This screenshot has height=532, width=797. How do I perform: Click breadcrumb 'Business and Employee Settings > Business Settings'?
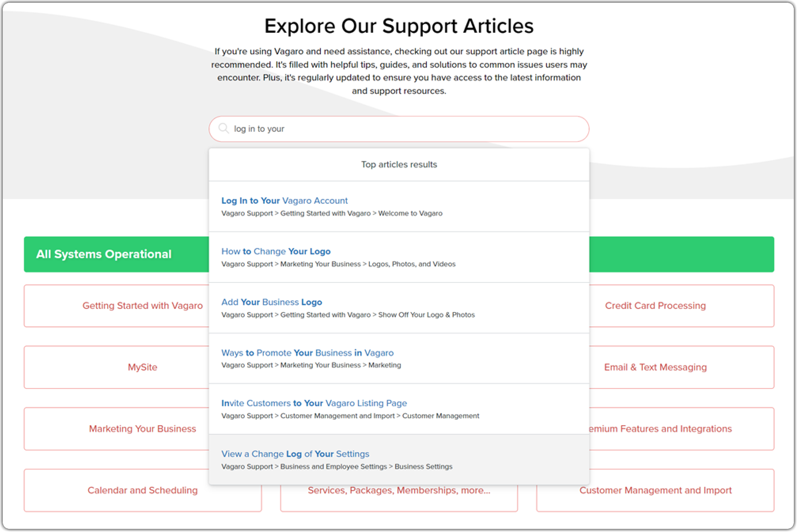(366, 467)
